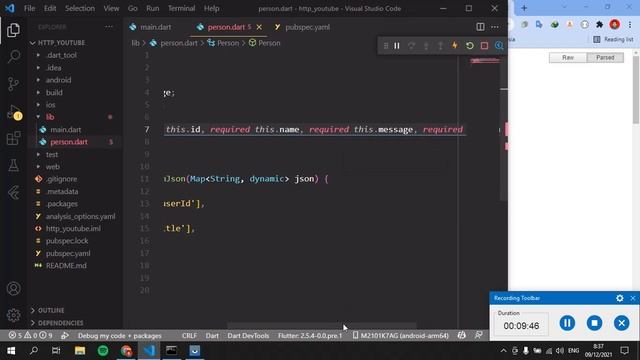Open the editor More Actions ellipsis
Viewport: 640px width, 360px height.
495,27
